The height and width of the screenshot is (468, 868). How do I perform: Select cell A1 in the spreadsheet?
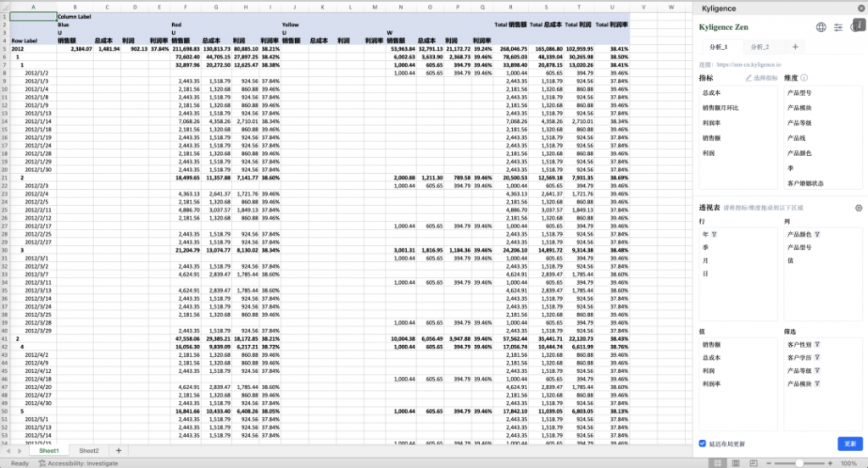[x=33, y=17]
